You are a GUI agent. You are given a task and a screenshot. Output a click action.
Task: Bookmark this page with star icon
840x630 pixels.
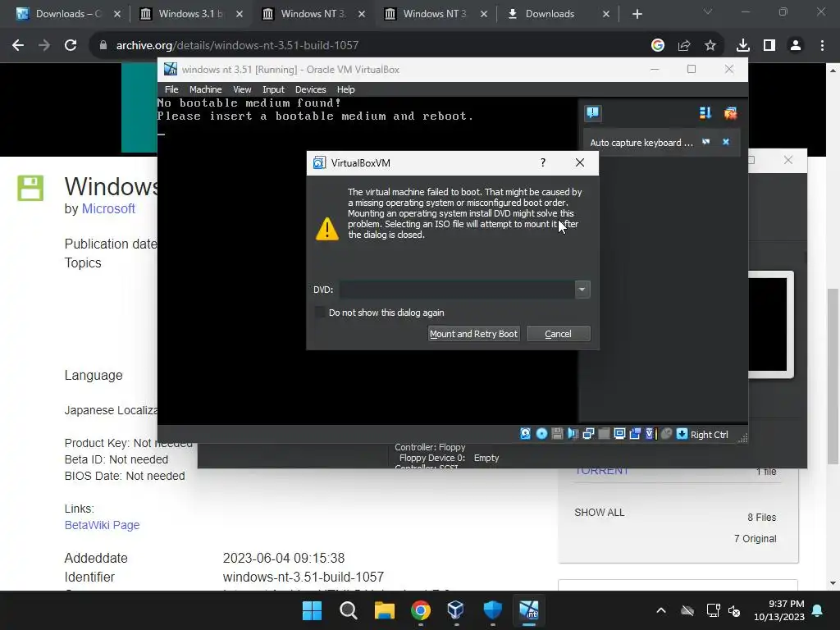click(710, 46)
